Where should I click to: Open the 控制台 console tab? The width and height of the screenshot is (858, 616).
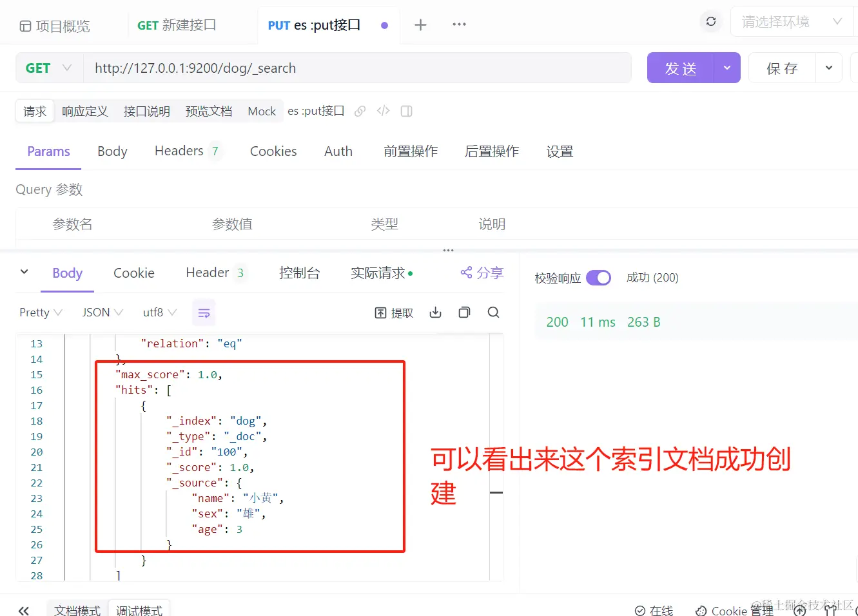point(299,273)
